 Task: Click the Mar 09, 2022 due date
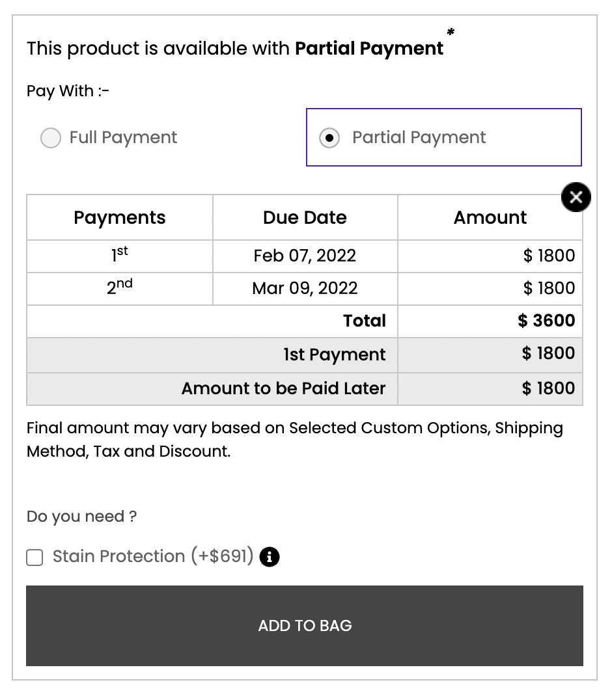coord(305,288)
